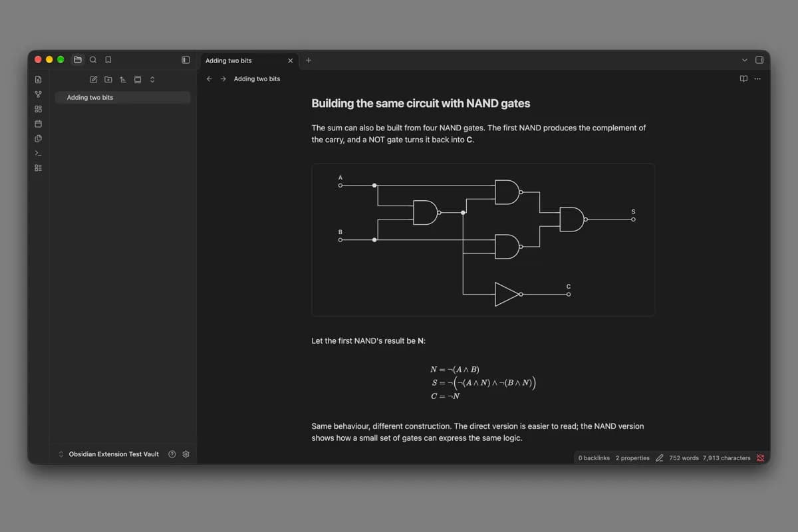Click the NAND circuit diagram
798x532 pixels.
[483, 239]
